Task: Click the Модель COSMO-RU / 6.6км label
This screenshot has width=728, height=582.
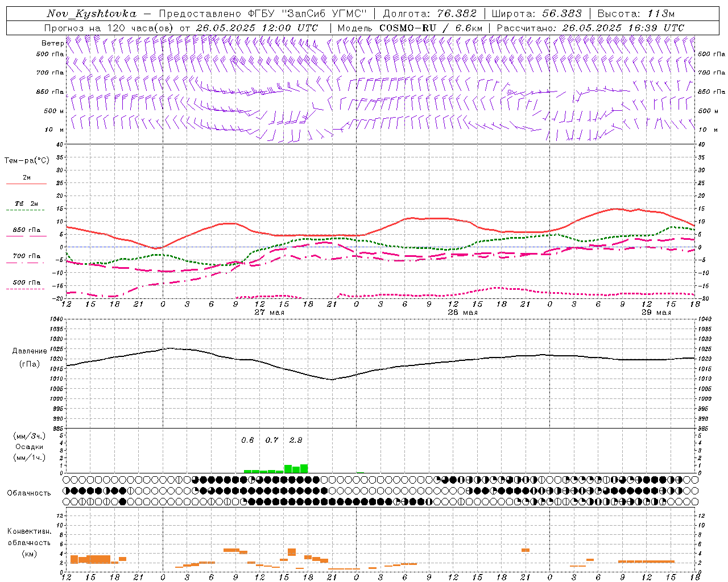Action: pyautogui.click(x=410, y=28)
